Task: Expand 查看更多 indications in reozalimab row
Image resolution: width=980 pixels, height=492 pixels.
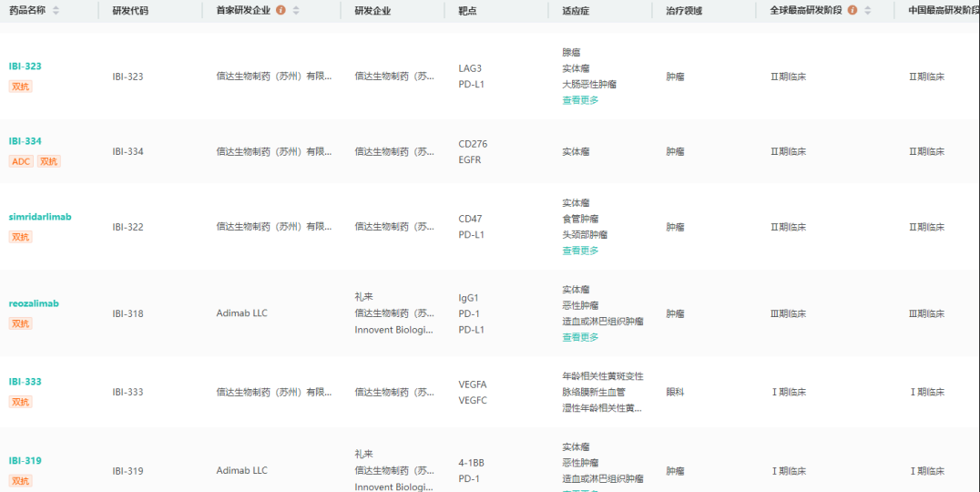Action: pos(580,337)
